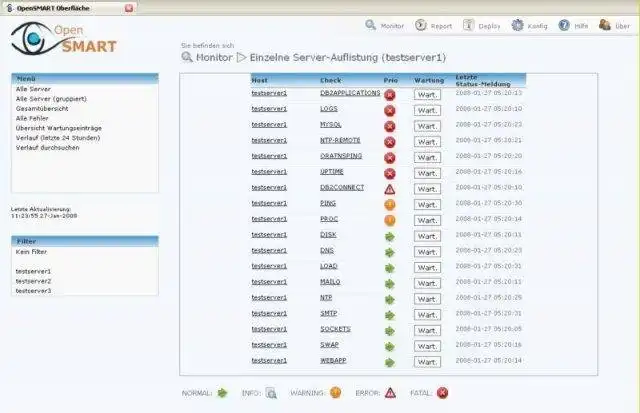Click Wart. button for DISK row
Screen dimensions: 640x413
427,236
